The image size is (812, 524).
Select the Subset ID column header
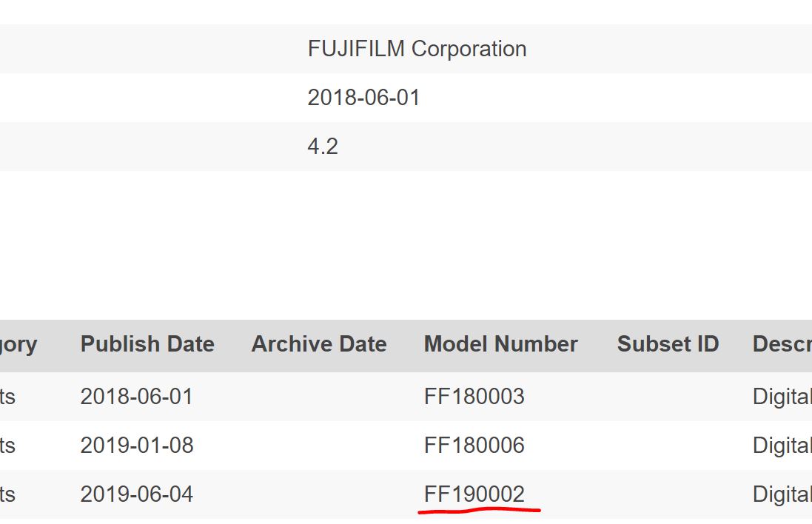(x=668, y=344)
